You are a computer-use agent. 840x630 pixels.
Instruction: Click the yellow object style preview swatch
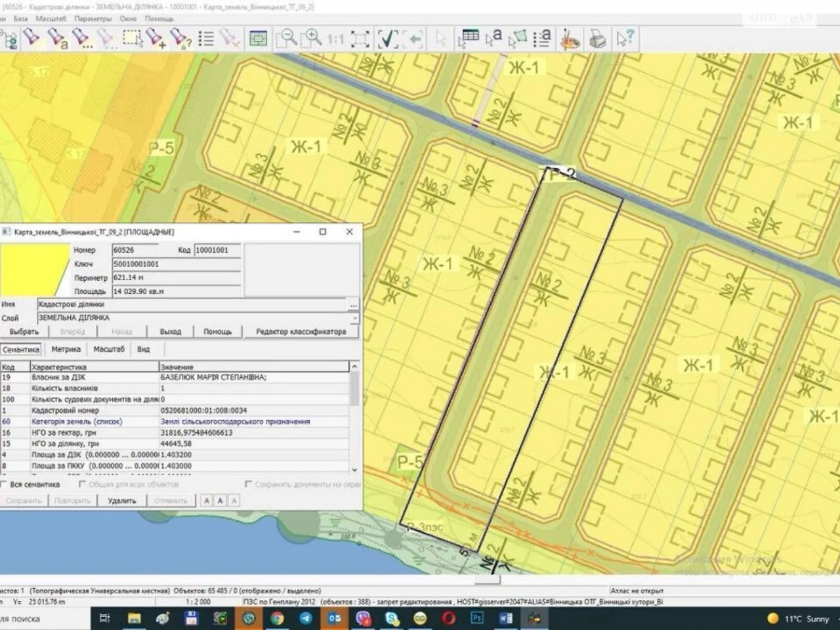coord(34,270)
